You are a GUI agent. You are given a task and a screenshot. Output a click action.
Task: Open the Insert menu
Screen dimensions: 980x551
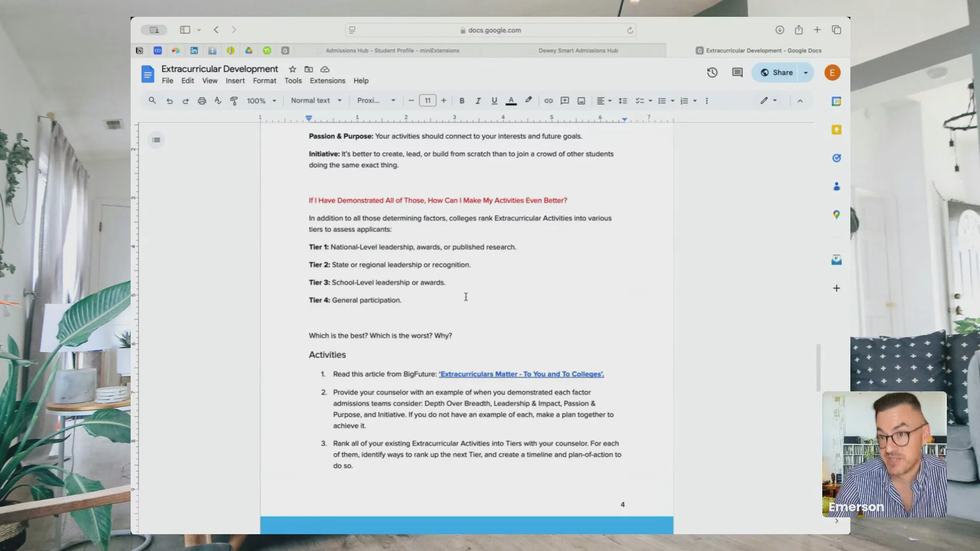tap(235, 81)
